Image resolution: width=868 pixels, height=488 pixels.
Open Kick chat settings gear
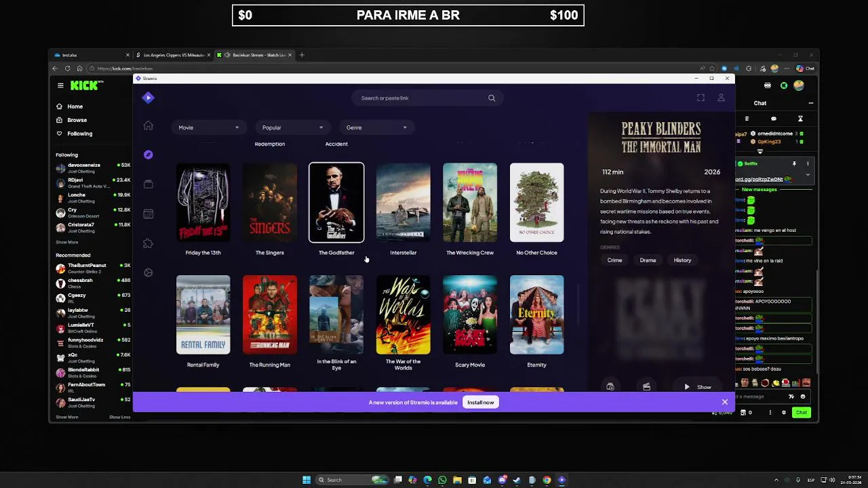pos(784,412)
